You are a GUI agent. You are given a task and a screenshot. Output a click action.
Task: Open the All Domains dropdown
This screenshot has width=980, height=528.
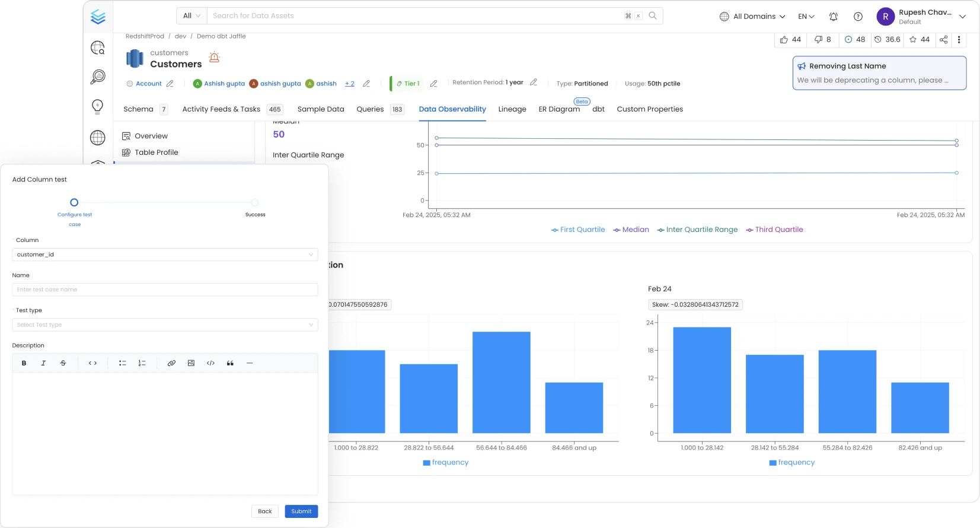752,17
